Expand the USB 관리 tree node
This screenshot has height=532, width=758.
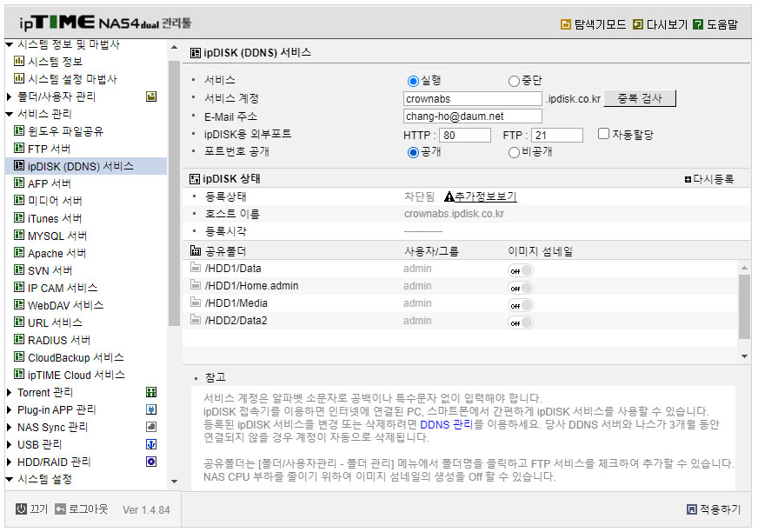point(10,444)
